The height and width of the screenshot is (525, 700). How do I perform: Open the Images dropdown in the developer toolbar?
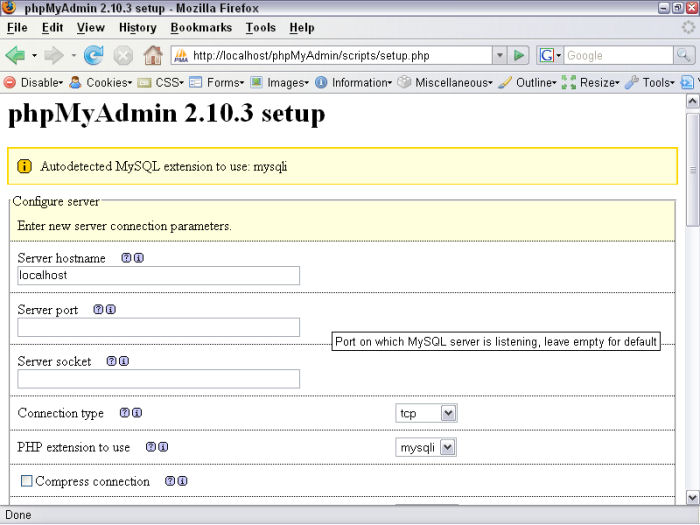280,83
